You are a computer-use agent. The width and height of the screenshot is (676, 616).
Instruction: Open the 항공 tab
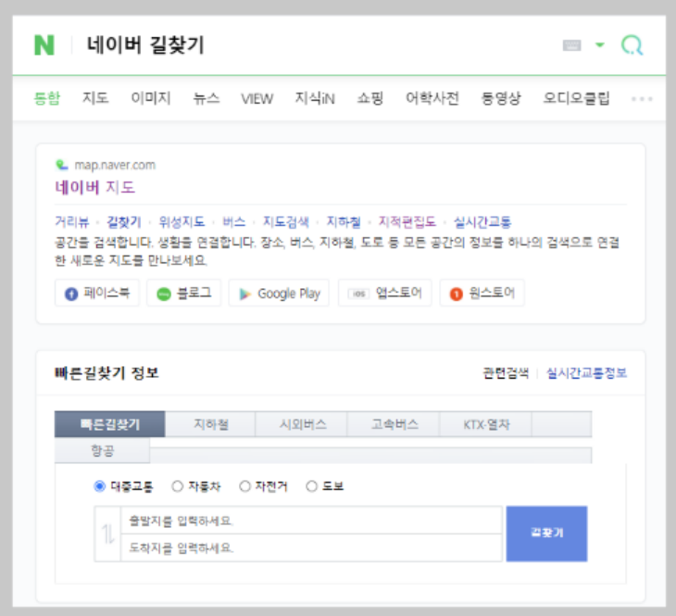coord(102,451)
